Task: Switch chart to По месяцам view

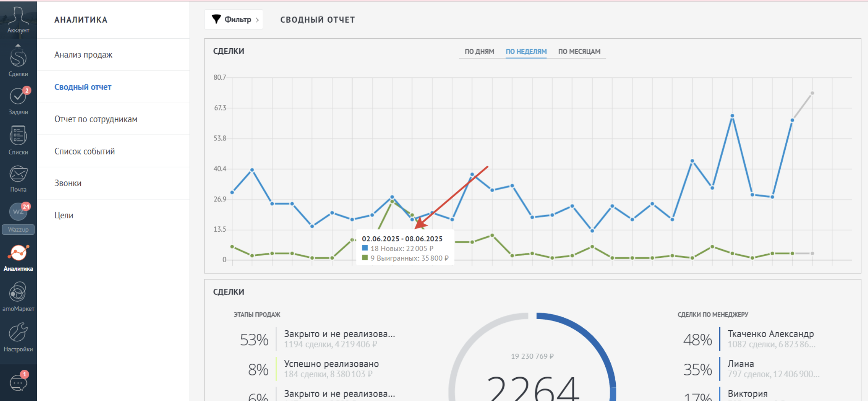Action: click(579, 52)
